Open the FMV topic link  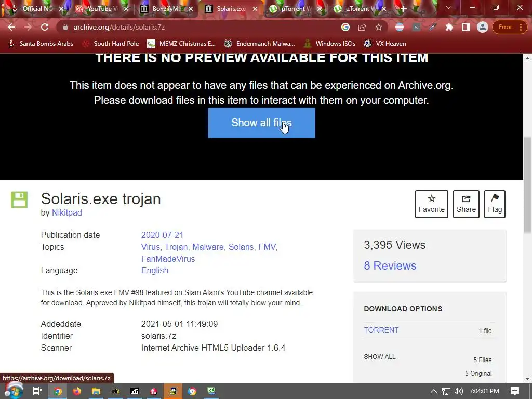(x=268, y=247)
